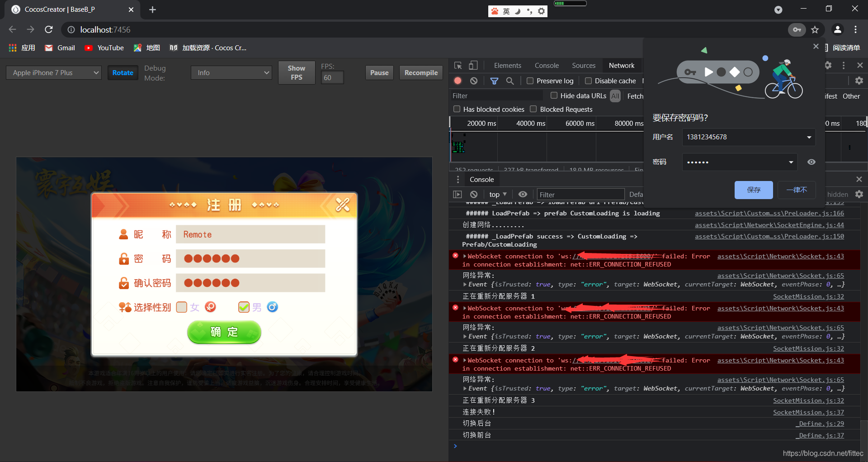Open the Chrome profile avatar menu

[837, 29]
